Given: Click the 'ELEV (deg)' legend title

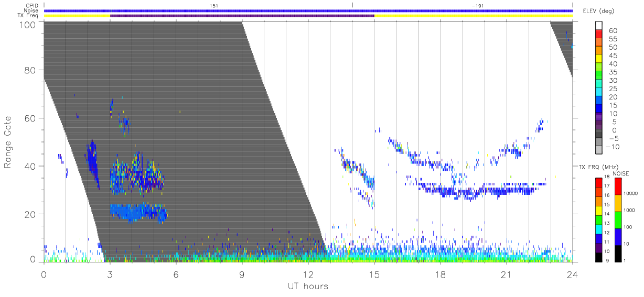Looking at the screenshot, I should pos(598,11).
